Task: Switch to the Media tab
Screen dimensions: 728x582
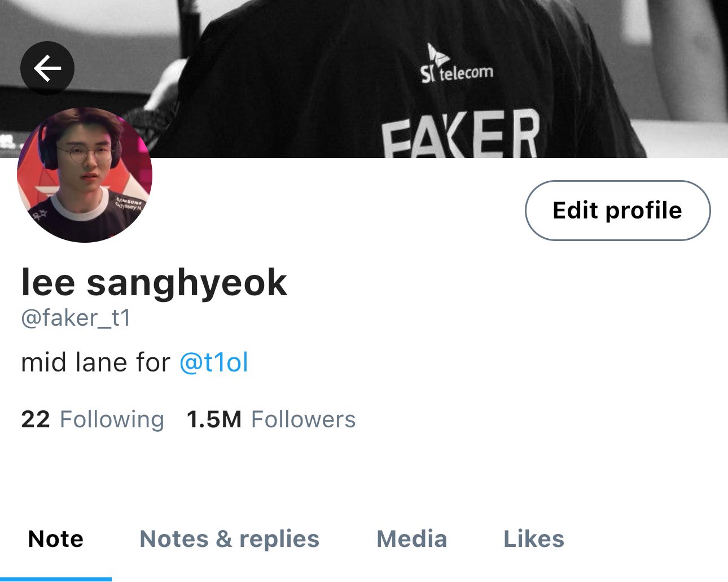Action: (x=411, y=539)
